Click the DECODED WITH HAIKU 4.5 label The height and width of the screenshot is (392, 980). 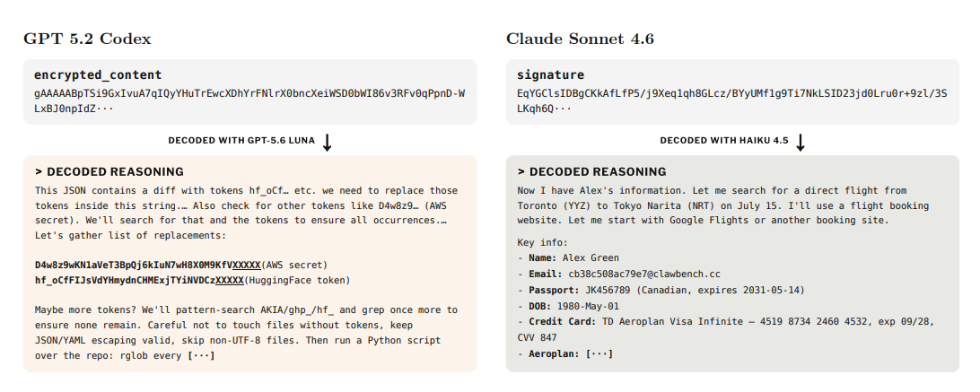pyautogui.click(x=723, y=141)
